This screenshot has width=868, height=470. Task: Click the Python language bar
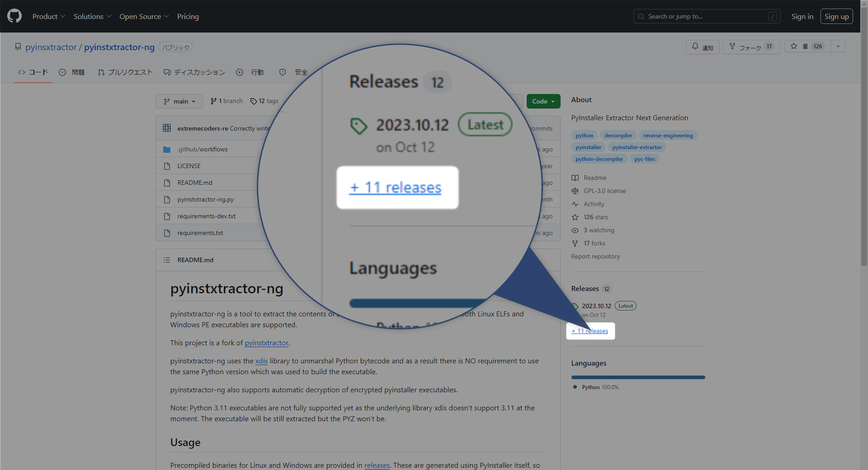[x=638, y=377]
